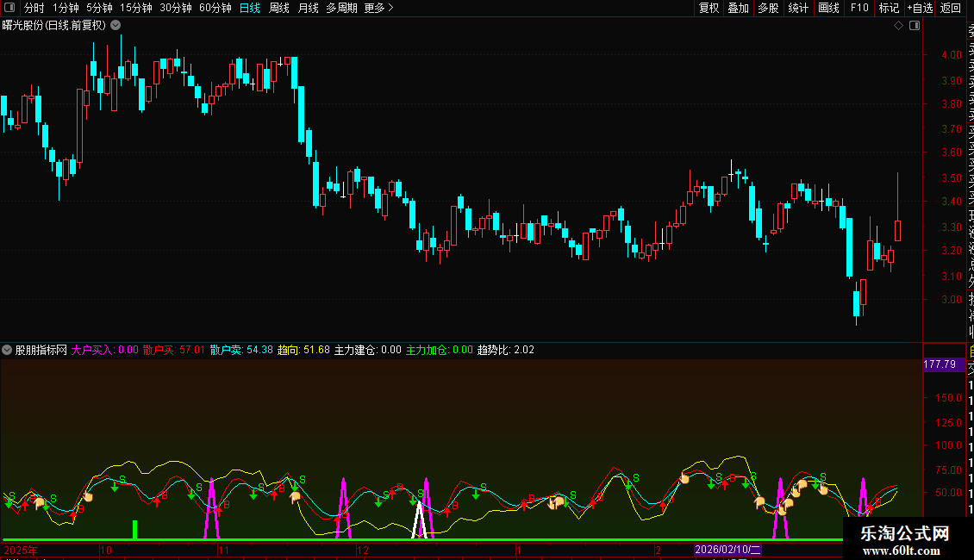The height and width of the screenshot is (560, 974).
Task: Click the 趋向: 51.68 value
Action: tap(303, 350)
